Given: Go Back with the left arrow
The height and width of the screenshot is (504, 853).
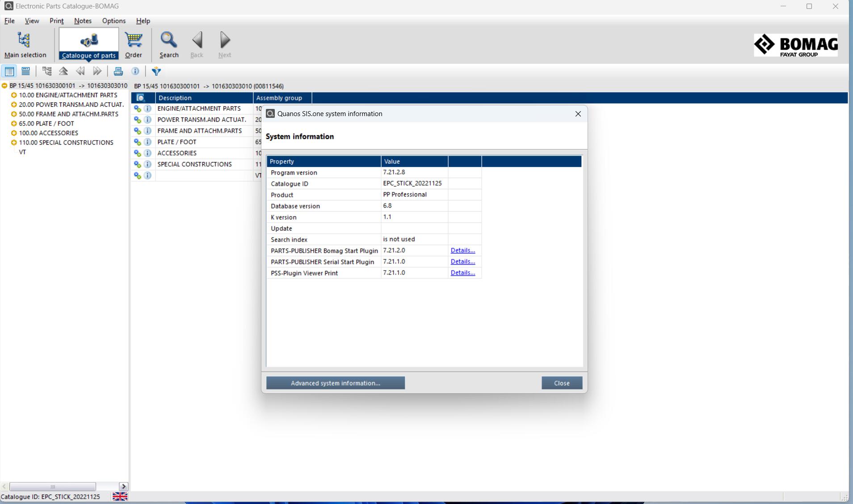Looking at the screenshot, I should [197, 45].
